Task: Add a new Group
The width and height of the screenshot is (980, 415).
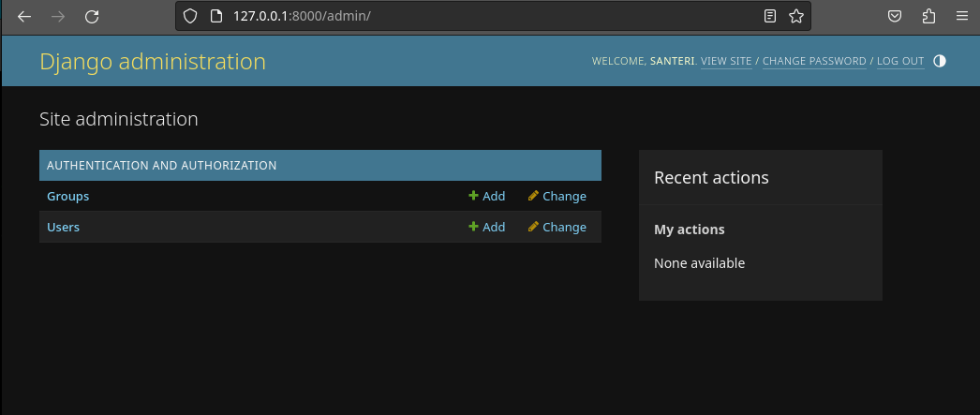Action: click(487, 196)
